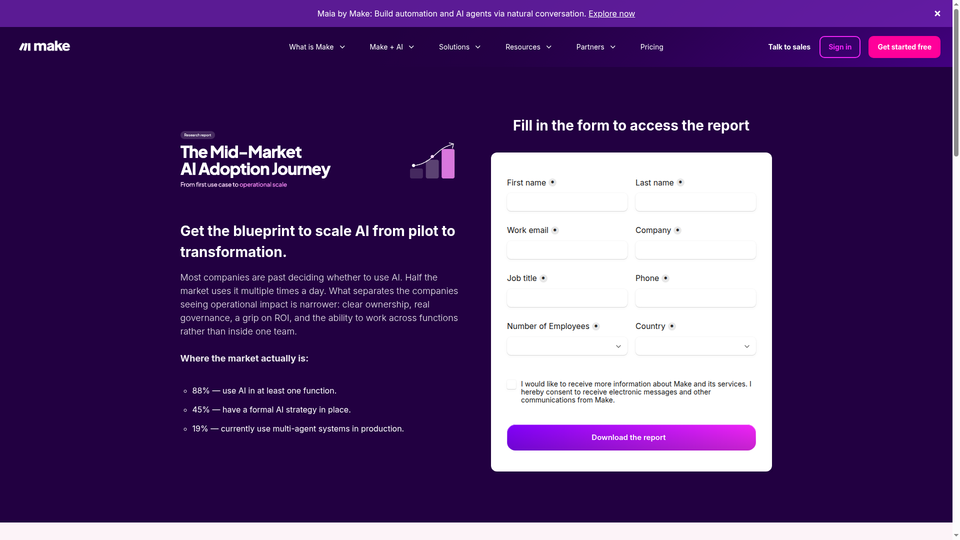Expand the What is Make menu

pyautogui.click(x=317, y=47)
